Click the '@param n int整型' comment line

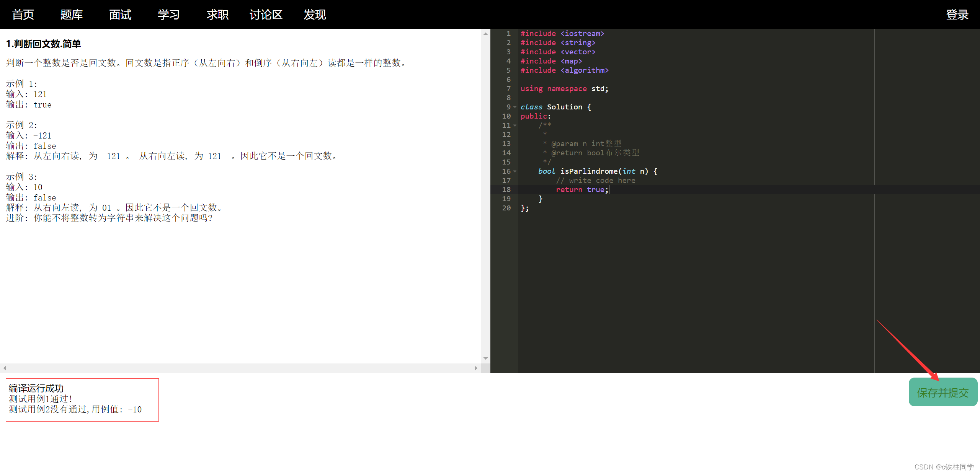click(582, 144)
